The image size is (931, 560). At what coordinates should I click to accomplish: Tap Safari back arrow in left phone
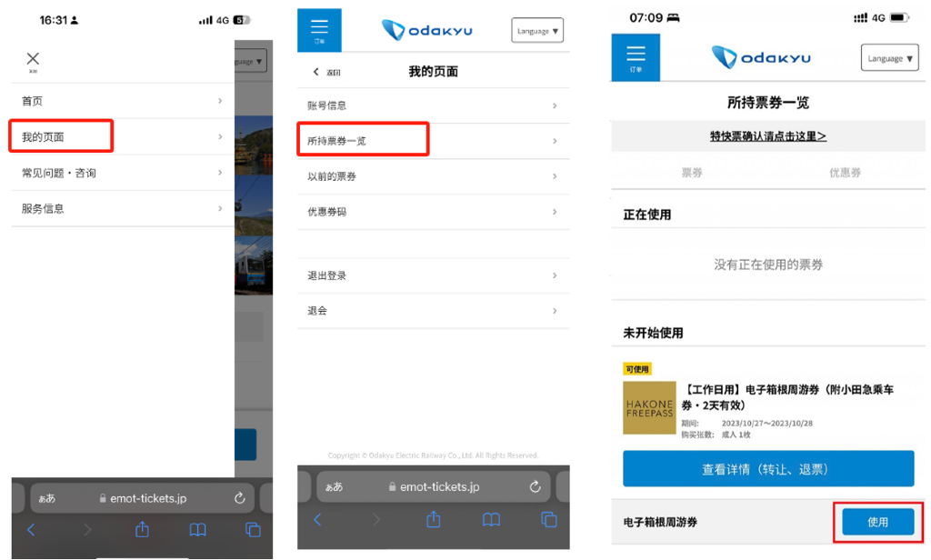[x=31, y=530]
